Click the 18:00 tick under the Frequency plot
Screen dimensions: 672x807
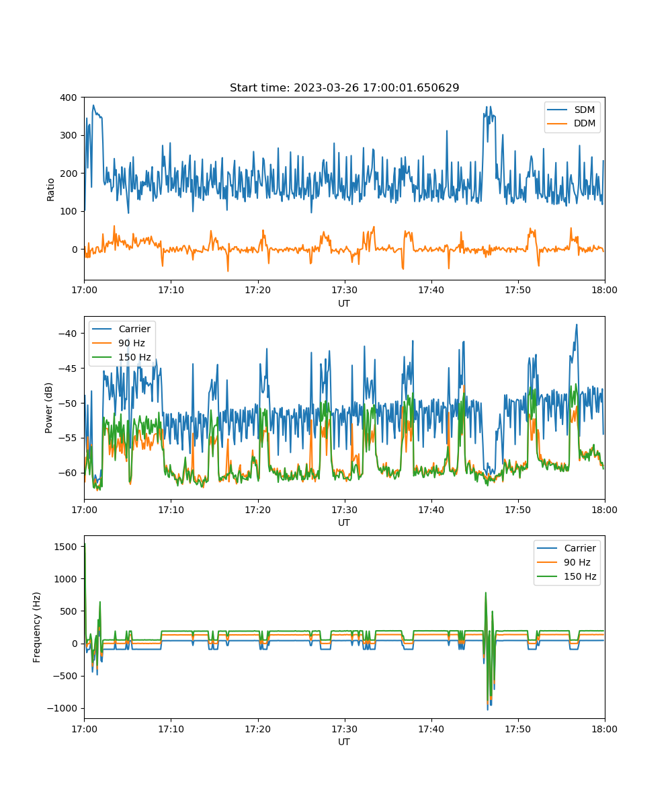(604, 728)
